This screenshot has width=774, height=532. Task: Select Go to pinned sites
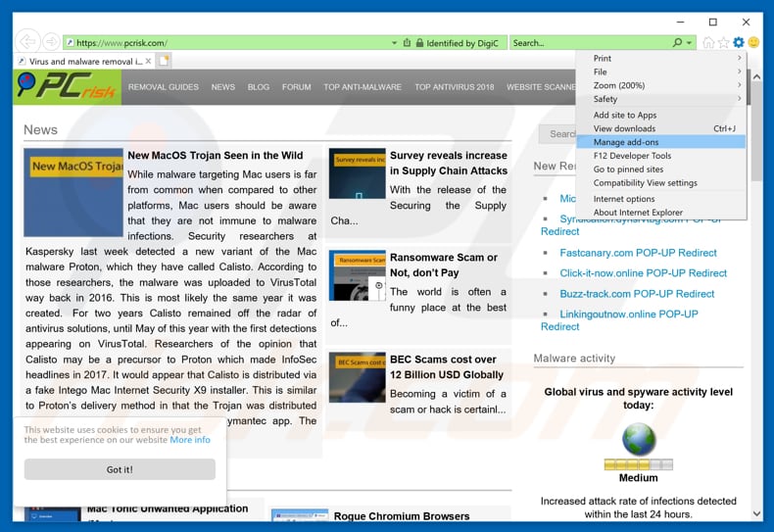661,169
